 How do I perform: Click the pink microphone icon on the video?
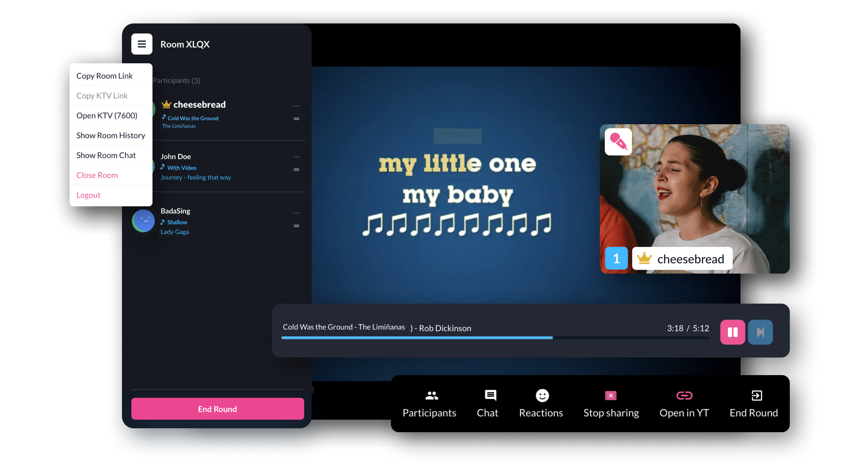click(618, 142)
